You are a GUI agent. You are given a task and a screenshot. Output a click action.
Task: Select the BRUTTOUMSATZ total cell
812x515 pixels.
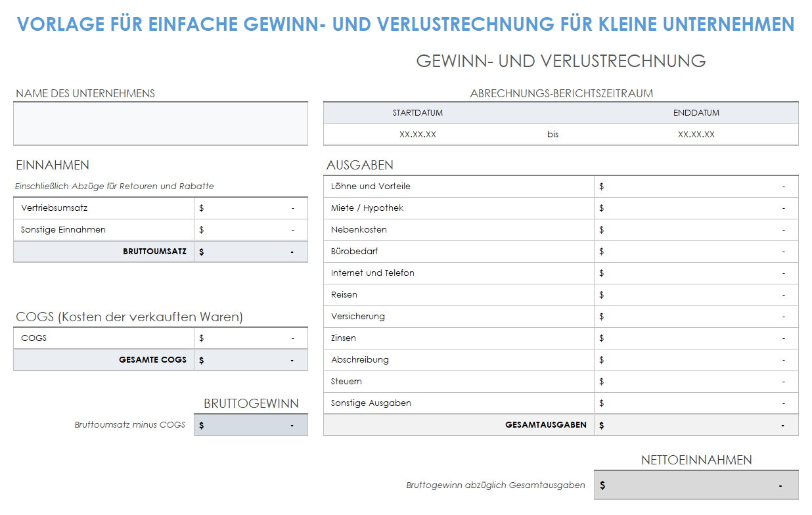250,251
